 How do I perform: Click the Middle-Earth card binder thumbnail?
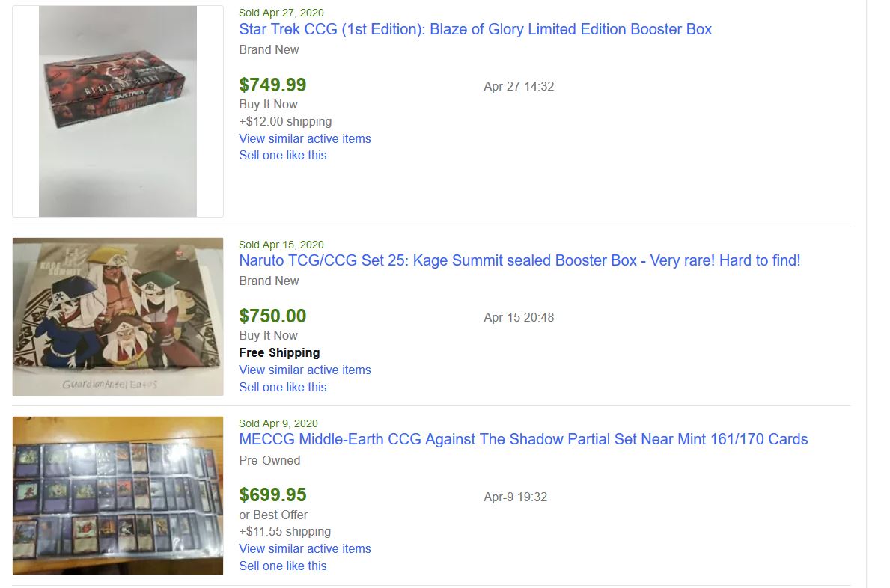pos(118,495)
